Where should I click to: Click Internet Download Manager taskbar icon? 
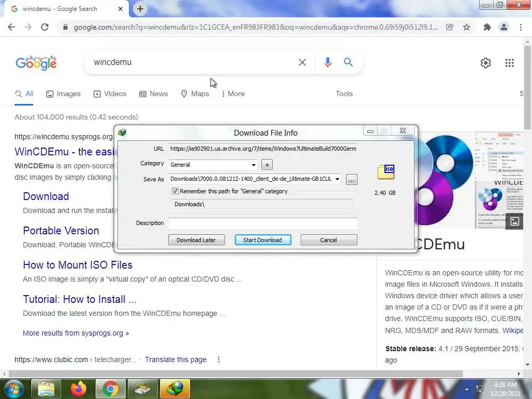175,389
